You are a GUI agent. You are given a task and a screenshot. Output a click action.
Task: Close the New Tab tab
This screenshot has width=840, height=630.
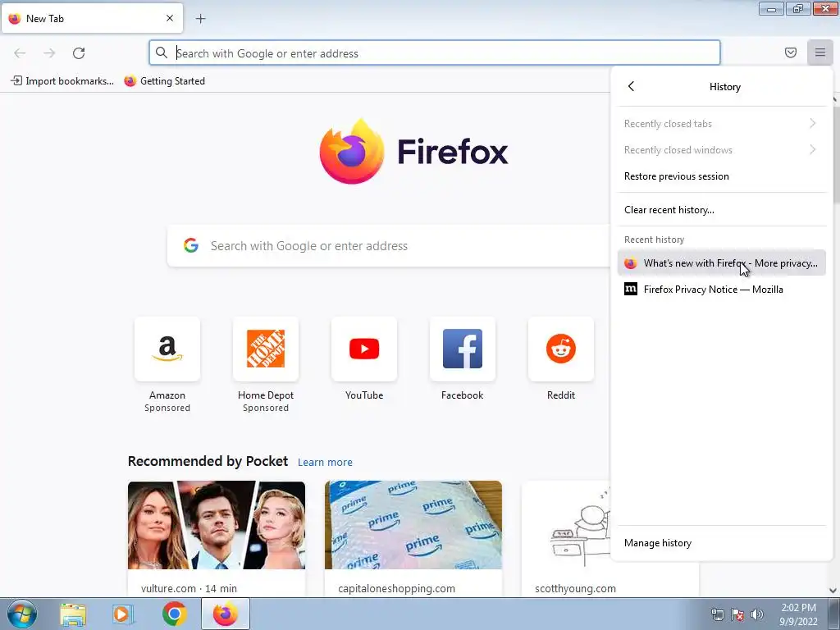point(169,18)
